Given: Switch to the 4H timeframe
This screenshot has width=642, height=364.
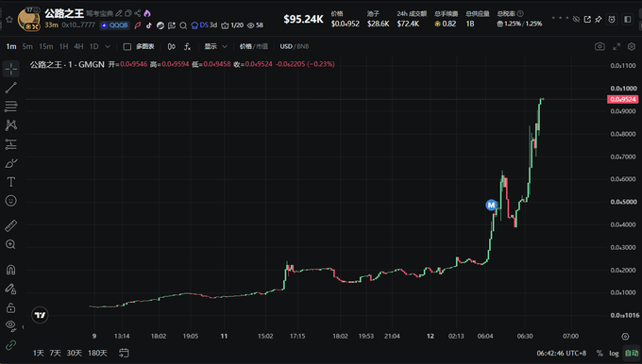Looking at the screenshot, I should pos(78,46).
